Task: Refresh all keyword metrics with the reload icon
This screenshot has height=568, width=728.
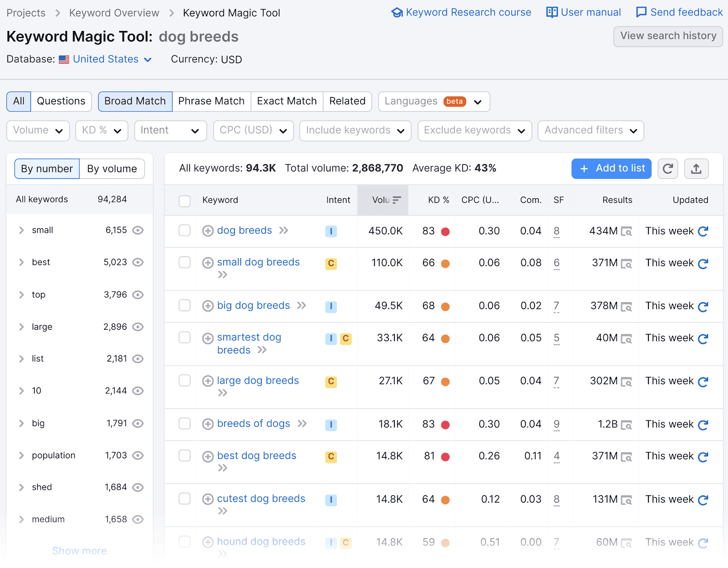Action: pyautogui.click(x=667, y=168)
